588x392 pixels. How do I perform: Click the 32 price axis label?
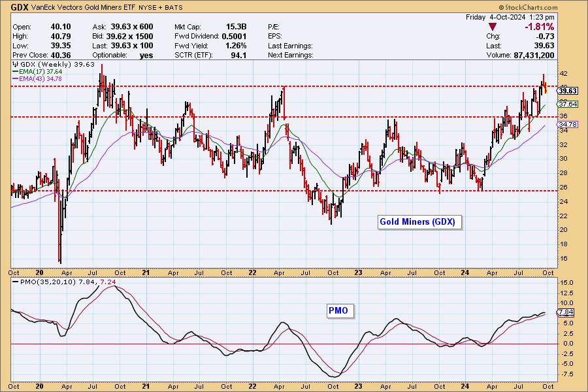(x=563, y=145)
